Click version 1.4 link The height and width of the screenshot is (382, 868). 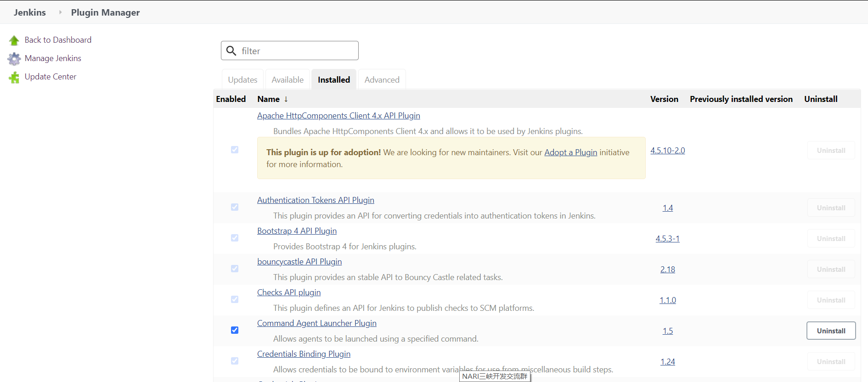668,208
